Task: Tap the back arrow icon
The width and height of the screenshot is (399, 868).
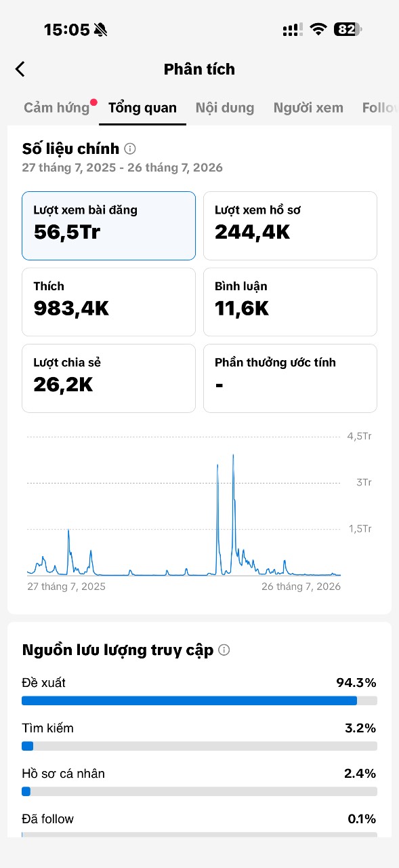Action: coord(20,68)
